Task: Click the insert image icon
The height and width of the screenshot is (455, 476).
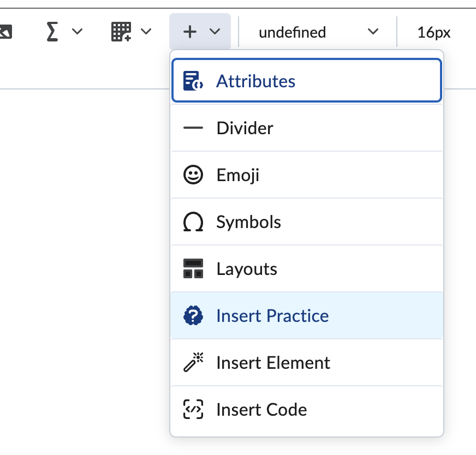Action: pyautogui.click(x=7, y=31)
